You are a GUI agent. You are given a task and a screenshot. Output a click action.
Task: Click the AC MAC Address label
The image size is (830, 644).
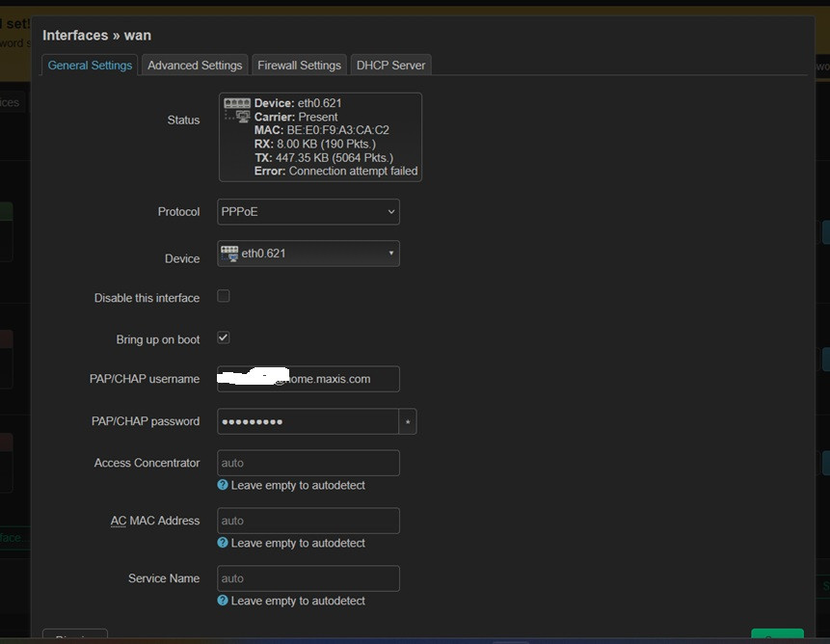click(x=155, y=521)
